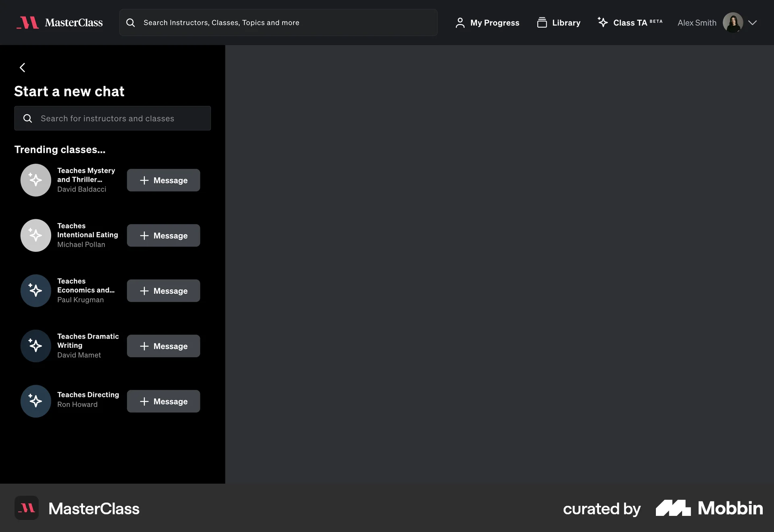The height and width of the screenshot is (532, 774).
Task: Select the My Progress person icon
Action: pyautogui.click(x=460, y=23)
